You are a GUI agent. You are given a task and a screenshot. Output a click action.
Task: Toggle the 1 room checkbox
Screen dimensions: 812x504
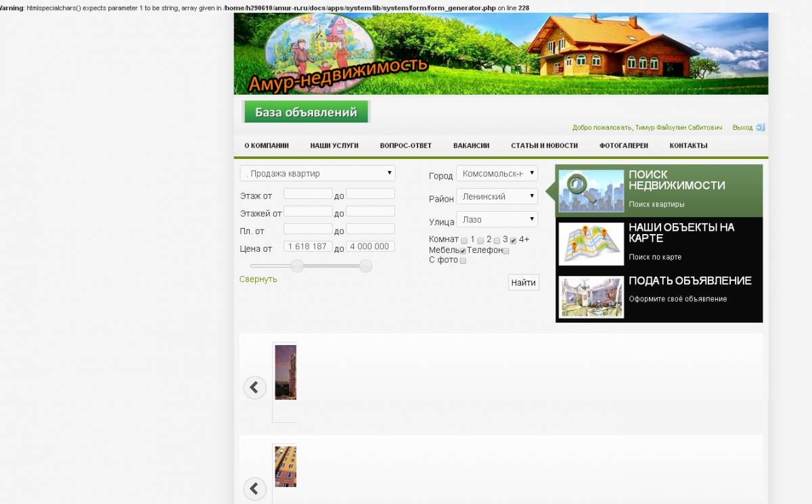pyautogui.click(x=464, y=240)
